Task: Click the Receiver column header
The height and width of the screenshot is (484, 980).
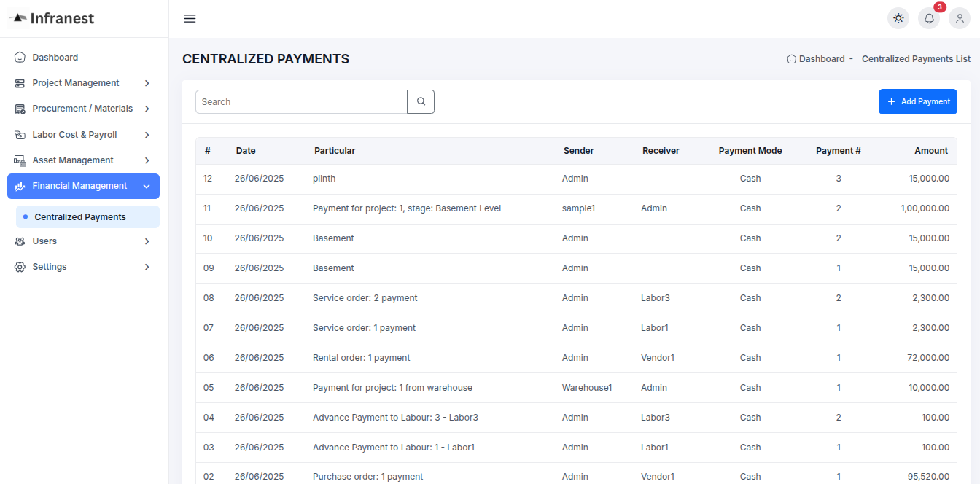Action: pos(661,151)
